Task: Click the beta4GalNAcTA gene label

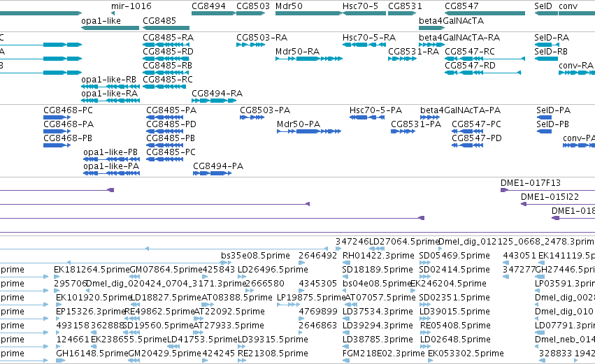Action: (451, 21)
